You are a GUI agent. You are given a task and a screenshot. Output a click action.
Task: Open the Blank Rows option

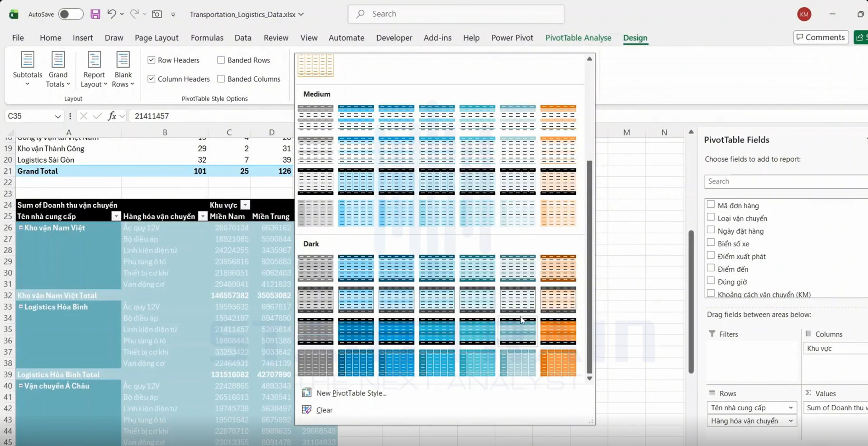[123, 69]
